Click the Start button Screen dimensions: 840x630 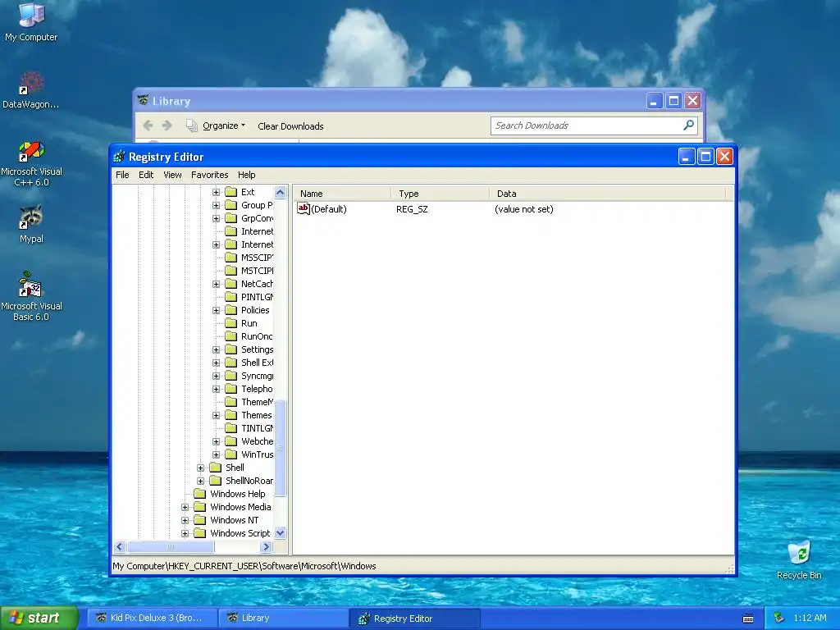point(39,618)
